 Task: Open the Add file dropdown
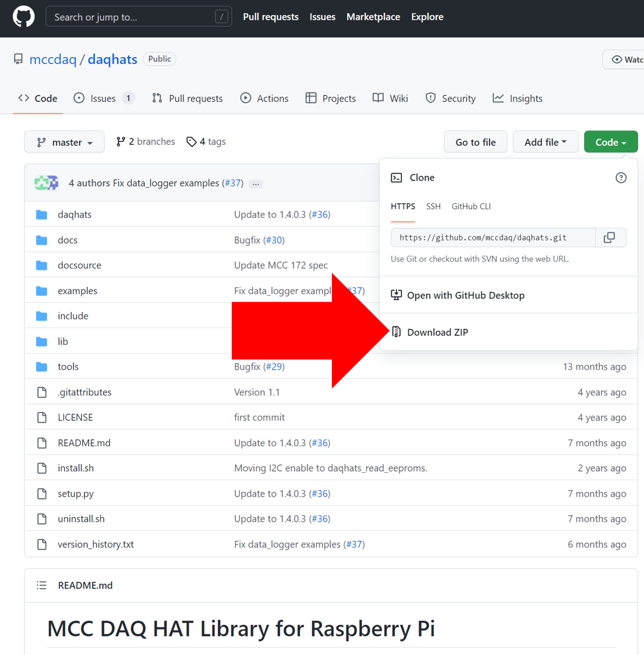(545, 142)
